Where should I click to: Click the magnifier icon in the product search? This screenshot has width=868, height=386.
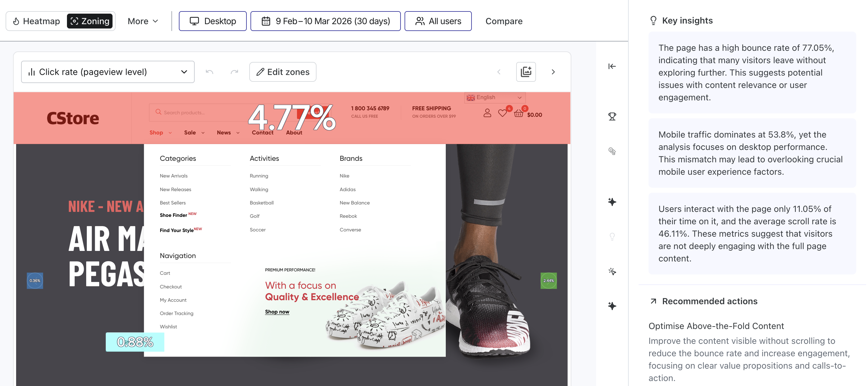click(158, 112)
